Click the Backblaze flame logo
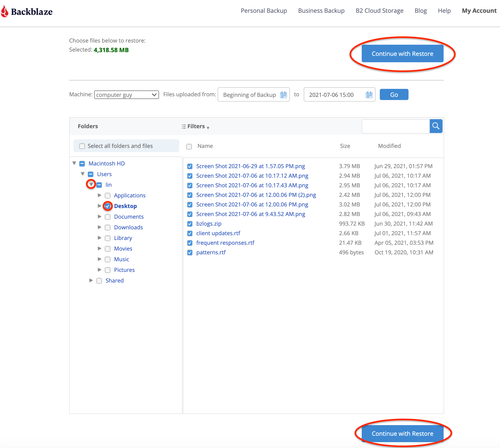Image resolution: width=500 pixels, height=448 pixels. [5, 11]
